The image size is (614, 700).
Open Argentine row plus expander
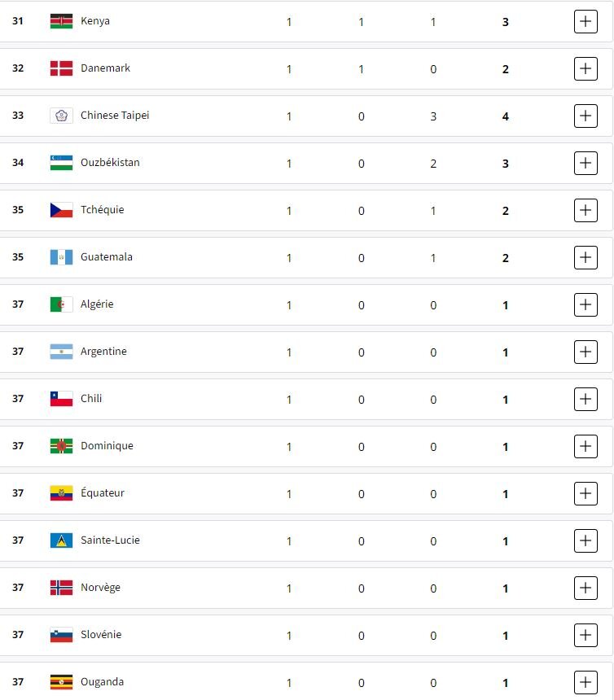tap(585, 352)
